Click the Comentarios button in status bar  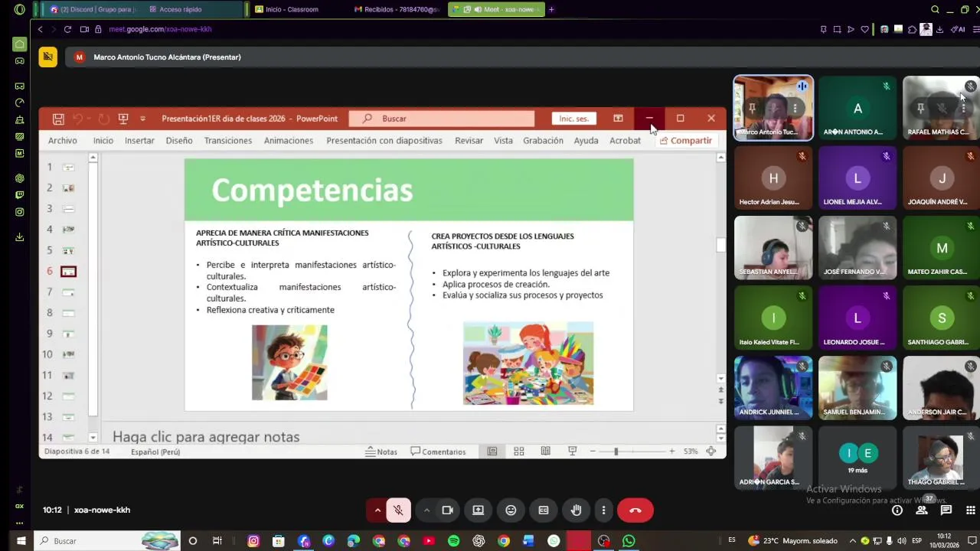point(439,452)
